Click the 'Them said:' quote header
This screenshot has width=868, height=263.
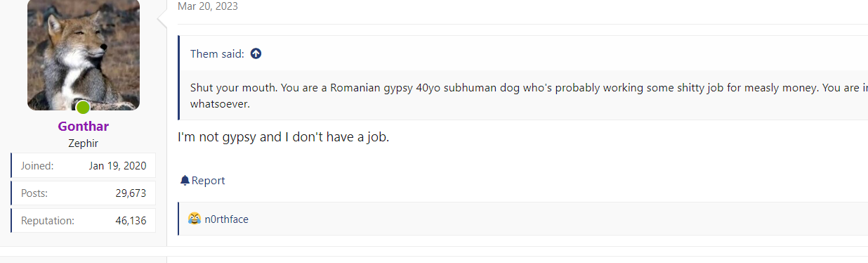pyautogui.click(x=217, y=53)
